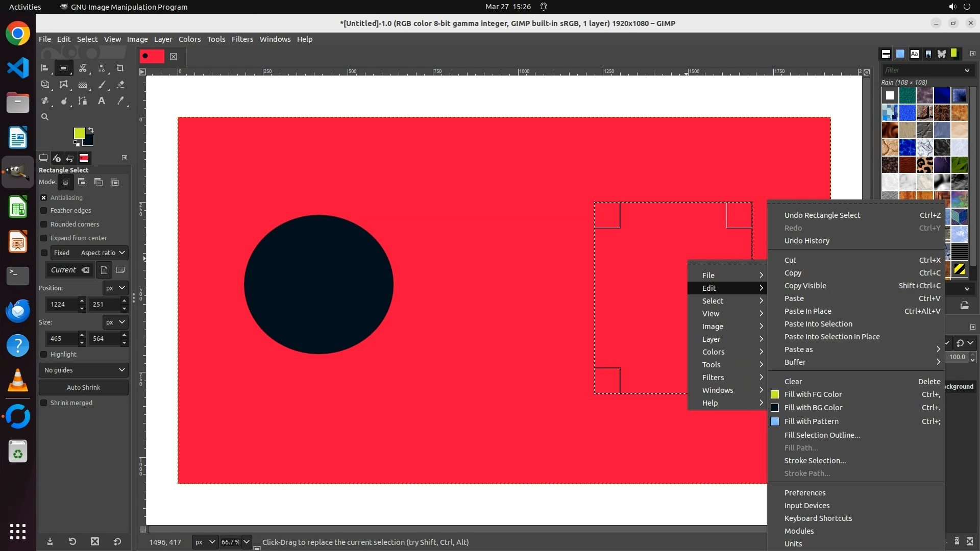
Task: Choose Fill with FG Color
Action: click(813, 394)
